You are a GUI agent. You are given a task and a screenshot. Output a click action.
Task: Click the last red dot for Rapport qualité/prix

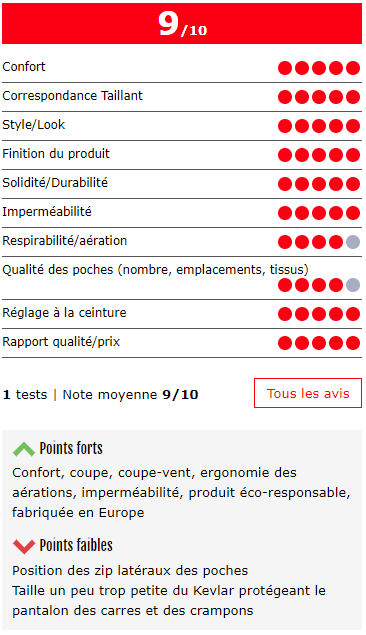coord(353,343)
